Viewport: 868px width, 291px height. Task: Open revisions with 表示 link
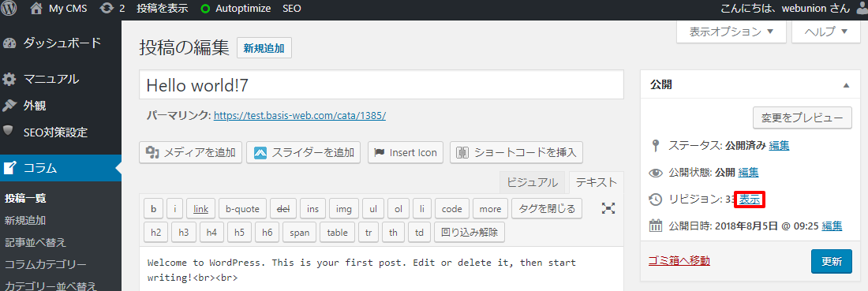click(x=750, y=200)
